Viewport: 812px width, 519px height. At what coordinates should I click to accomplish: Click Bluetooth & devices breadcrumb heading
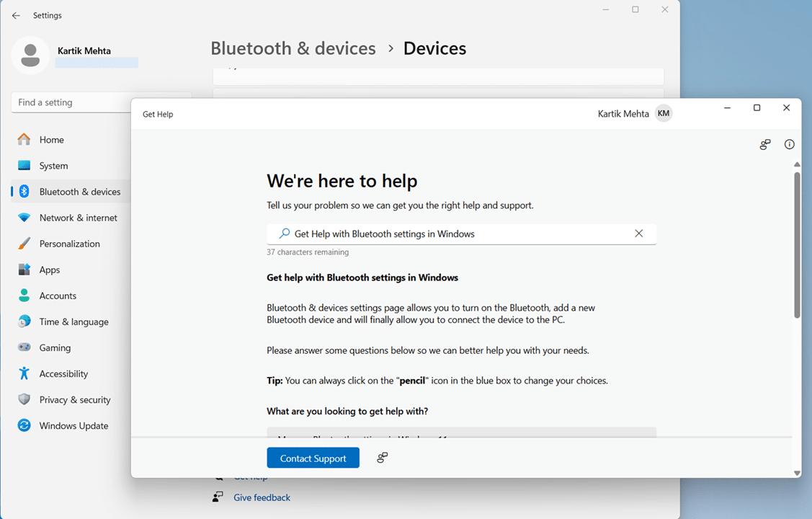tap(293, 48)
